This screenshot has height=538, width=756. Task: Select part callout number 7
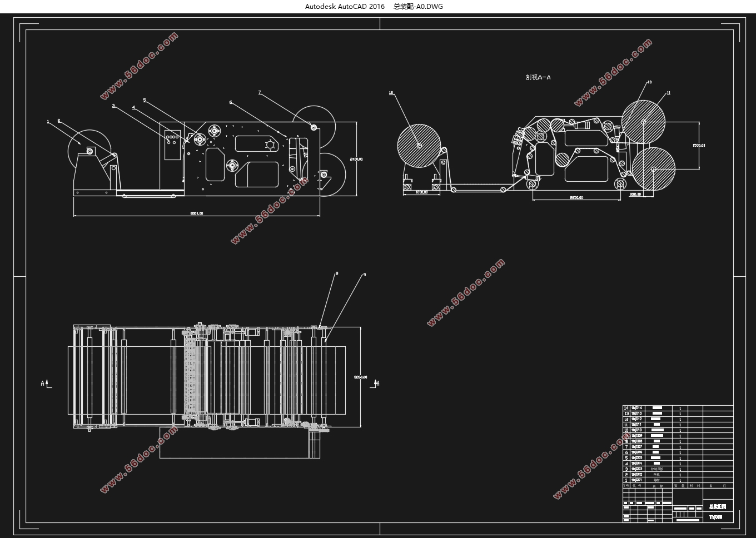[x=260, y=93]
